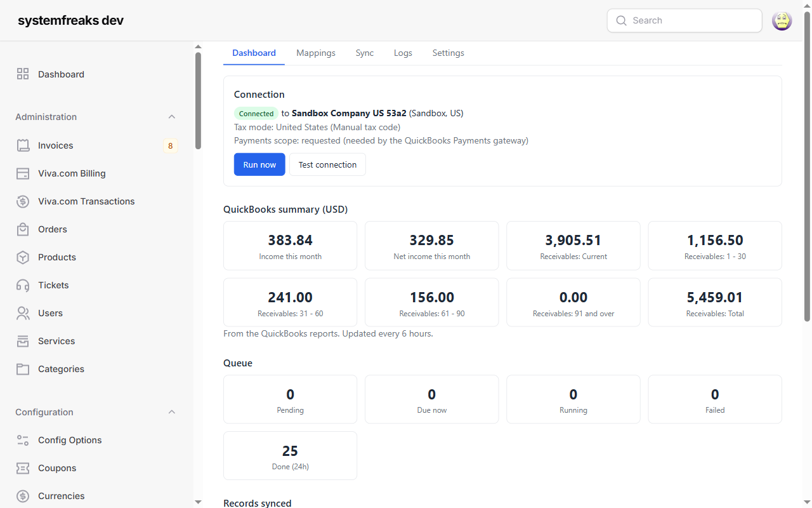Click the 1,156.50 Receivables 1 - 30 card
The height and width of the screenshot is (508, 812).
click(715, 246)
